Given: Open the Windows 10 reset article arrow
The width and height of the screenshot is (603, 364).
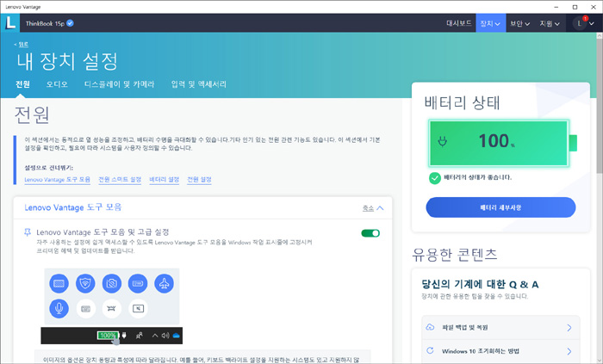Looking at the screenshot, I should tap(569, 351).
